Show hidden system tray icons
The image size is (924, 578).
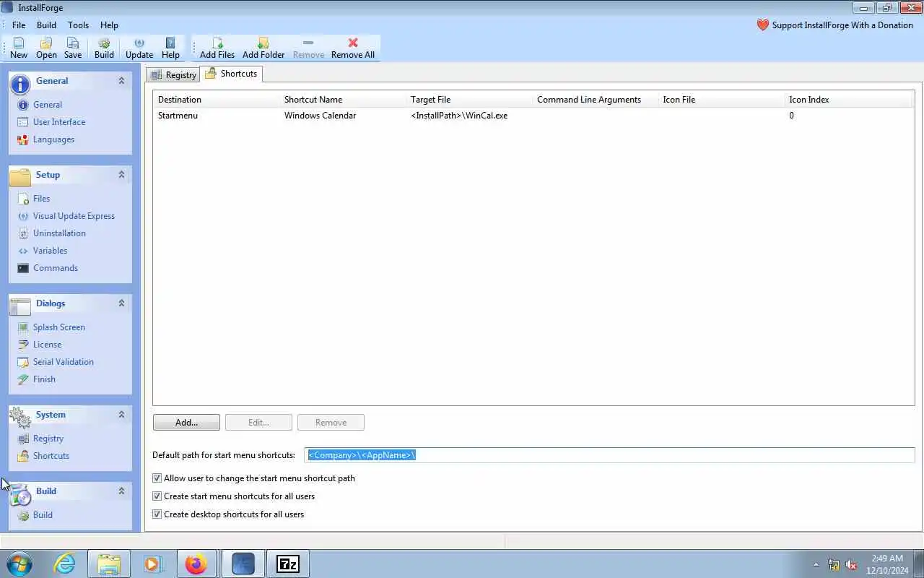click(x=816, y=565)
